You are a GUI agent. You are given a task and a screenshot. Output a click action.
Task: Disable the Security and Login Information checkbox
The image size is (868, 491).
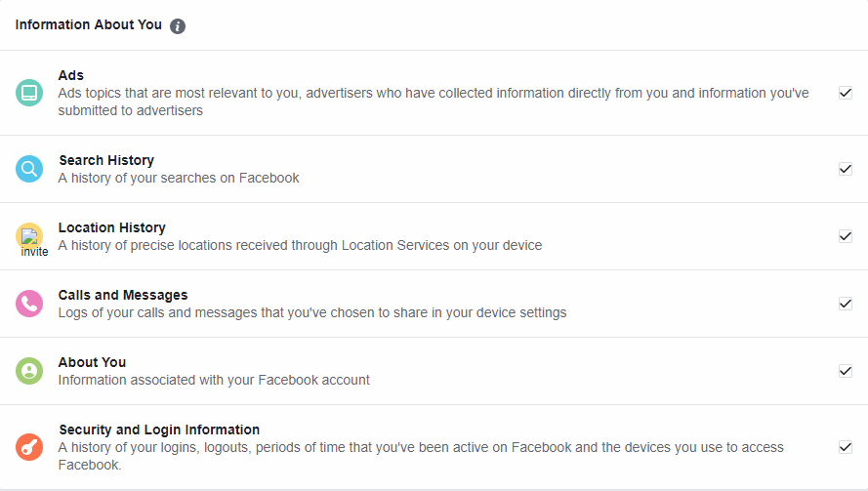click(846, 447)
